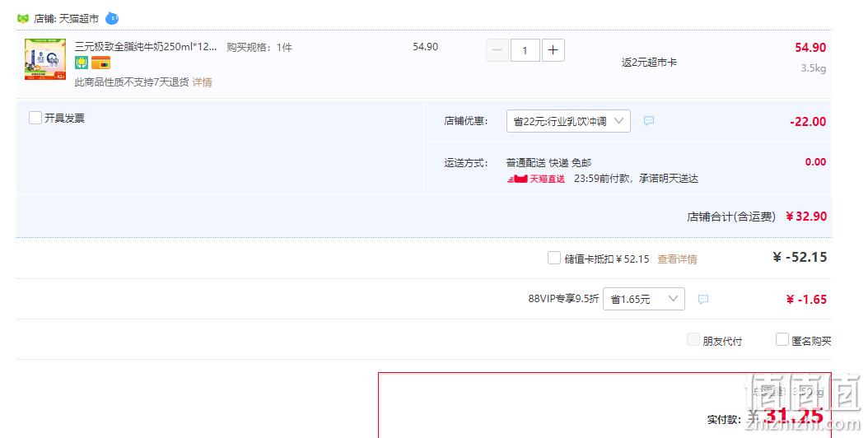Click the 天猫直送 delivery logo
This screenshot has height=438, width=868.
pos(536,179)
